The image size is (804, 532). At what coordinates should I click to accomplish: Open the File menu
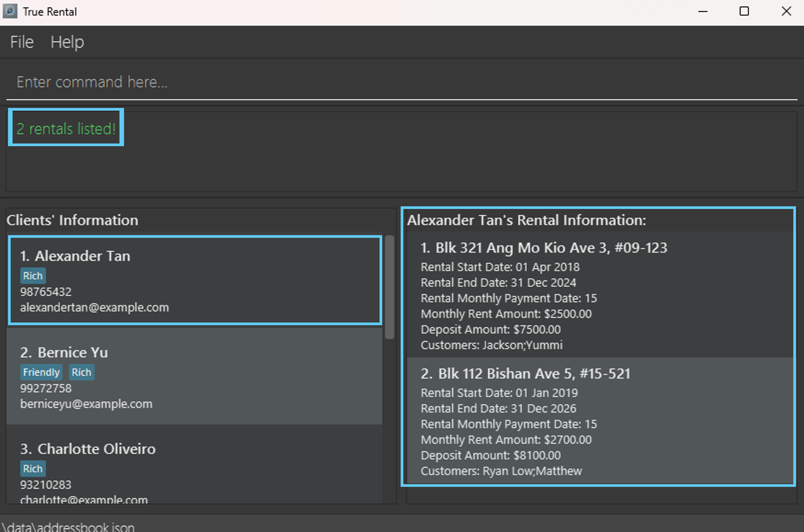click(22, 42)
